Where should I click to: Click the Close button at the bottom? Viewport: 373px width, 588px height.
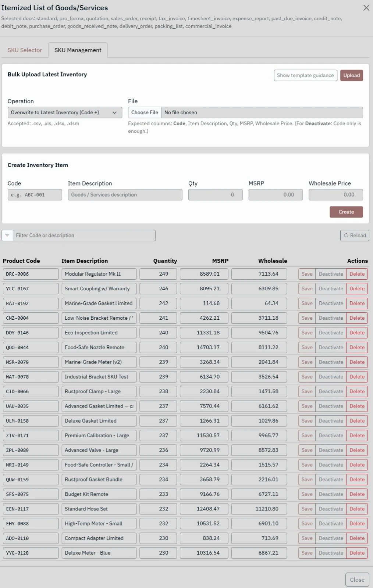pos(357,580)
